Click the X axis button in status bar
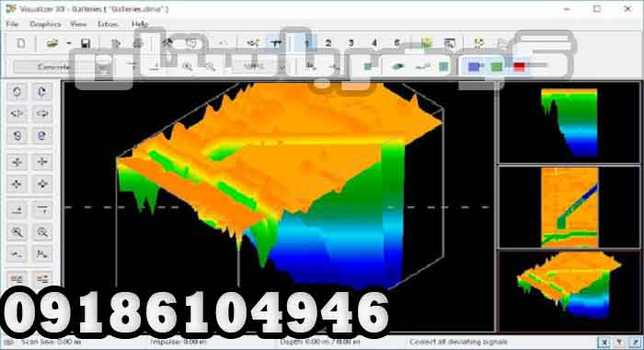The height and width of the screenshot is (350, 644). coord(604,342)
